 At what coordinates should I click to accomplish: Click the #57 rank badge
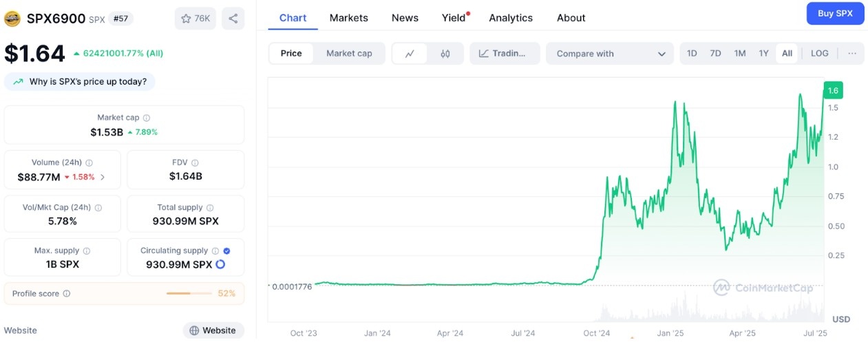point(120,19)
